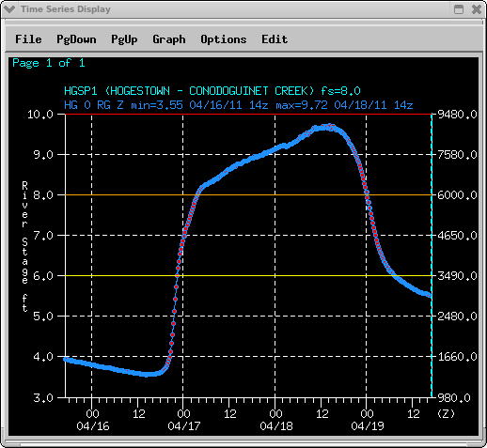The height and width of the screenshot is (448, 487).
Task: Click the River Stage ft axis label
Action: pos(24,246)
